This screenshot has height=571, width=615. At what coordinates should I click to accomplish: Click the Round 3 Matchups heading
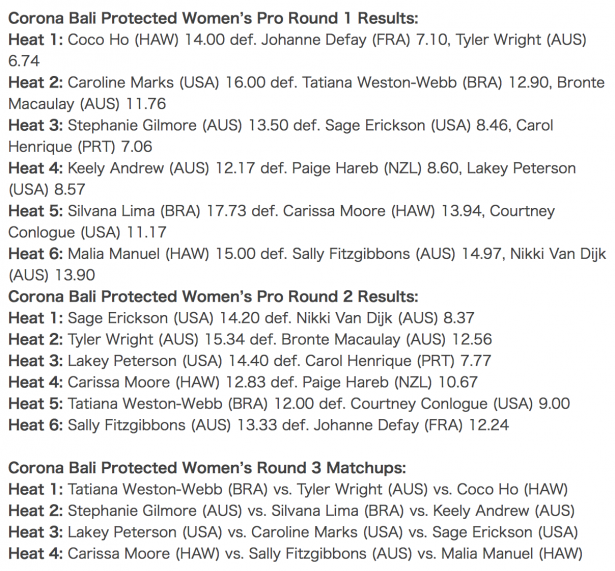point(207,468)
